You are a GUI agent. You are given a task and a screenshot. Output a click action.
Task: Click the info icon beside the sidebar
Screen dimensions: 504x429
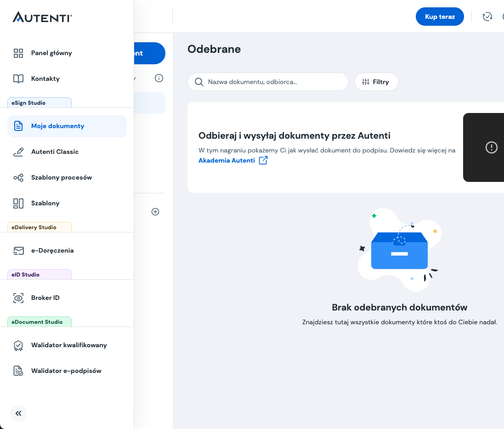pyautogui.click(x=159, y=78)
